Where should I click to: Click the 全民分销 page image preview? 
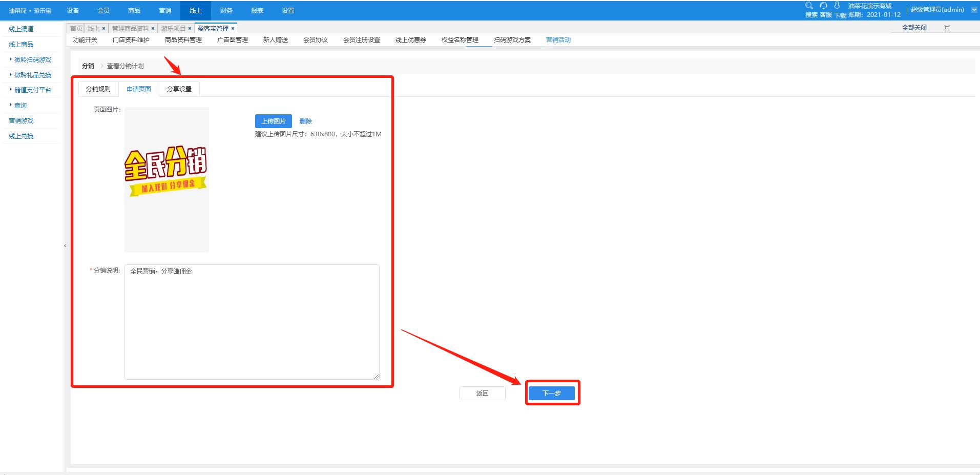tap(166, 179)
